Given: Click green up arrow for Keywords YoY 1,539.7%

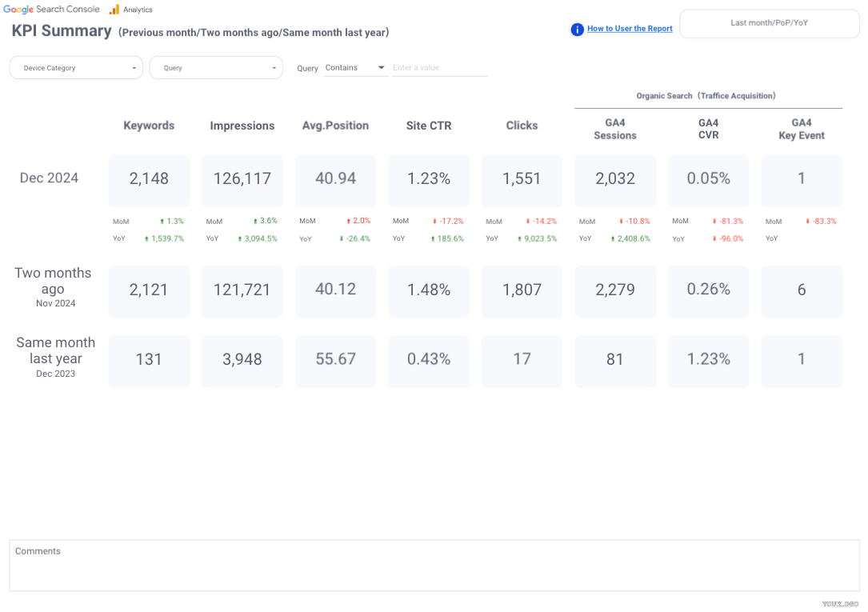Looking at the screenshot, I should coord(146,238).
